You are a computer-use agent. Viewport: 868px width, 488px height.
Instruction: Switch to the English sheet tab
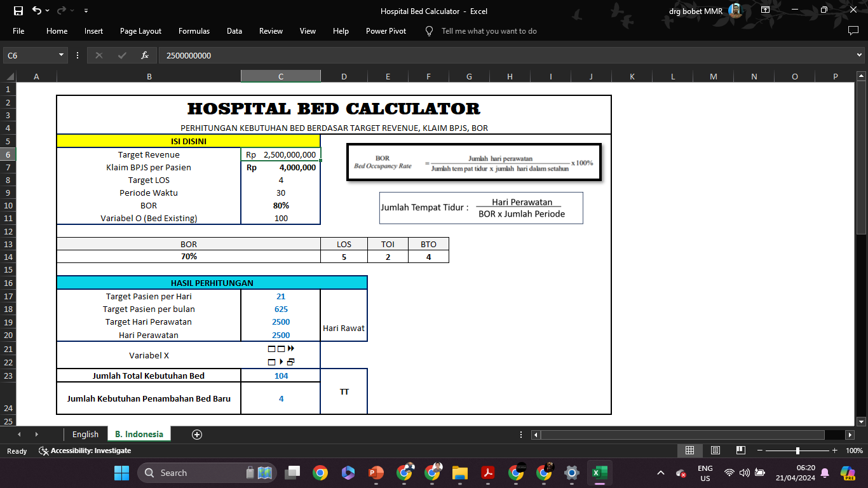(85, 434)
